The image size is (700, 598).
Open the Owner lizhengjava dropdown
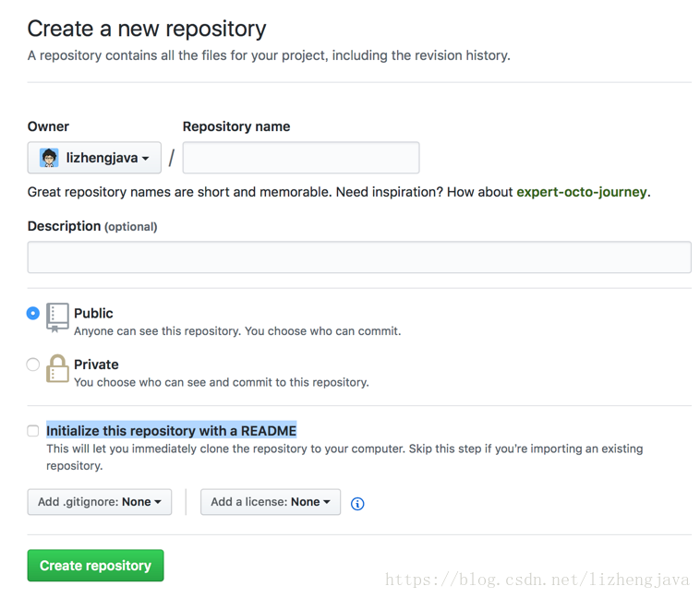point(94,158)
